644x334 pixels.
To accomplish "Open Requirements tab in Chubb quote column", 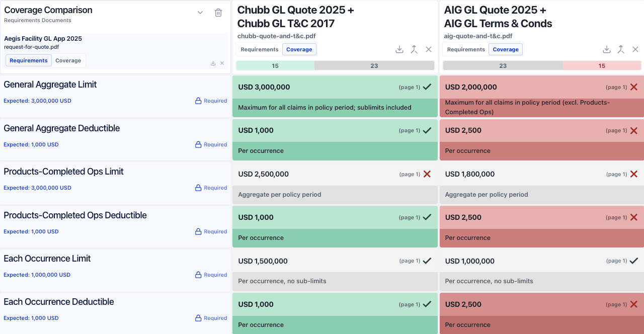I will pos(260,49).
